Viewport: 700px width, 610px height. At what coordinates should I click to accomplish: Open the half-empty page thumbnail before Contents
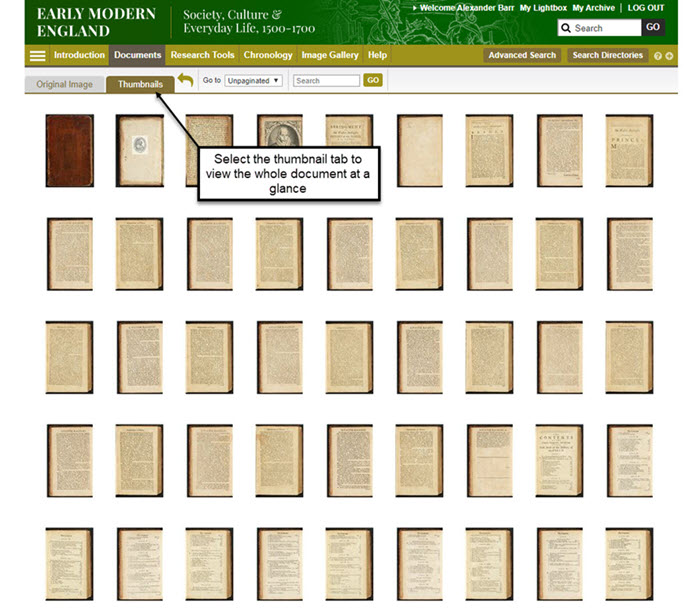click(490, 461)
